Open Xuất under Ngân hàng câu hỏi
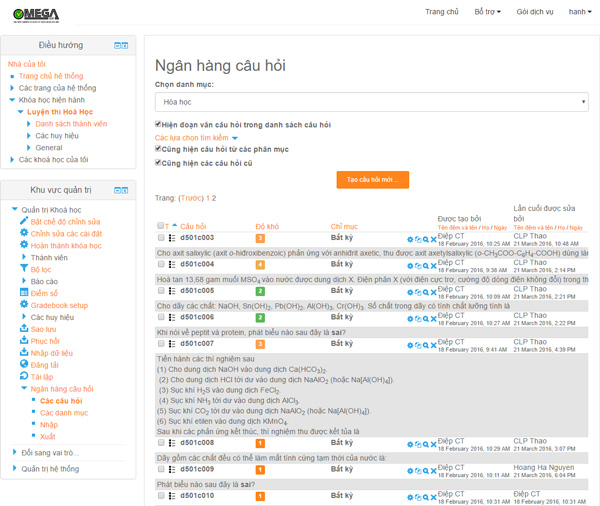The width and height of the screenshot is (600, 506). 48,436
